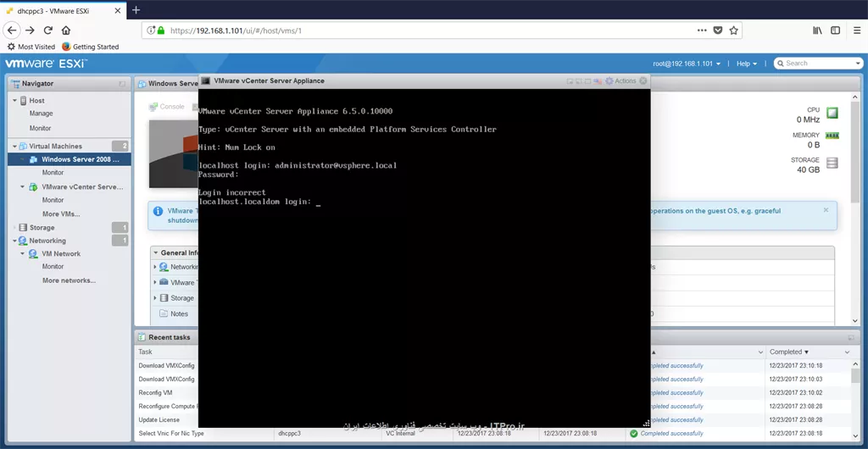This screenshot has height=449, width=868.
Task: Click the Console button in VM toolbar
Action: (x=167, y=107)
